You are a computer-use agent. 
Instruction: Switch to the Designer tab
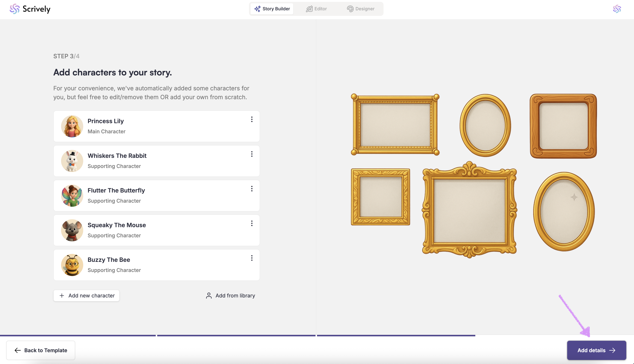(x=360, y=9)
